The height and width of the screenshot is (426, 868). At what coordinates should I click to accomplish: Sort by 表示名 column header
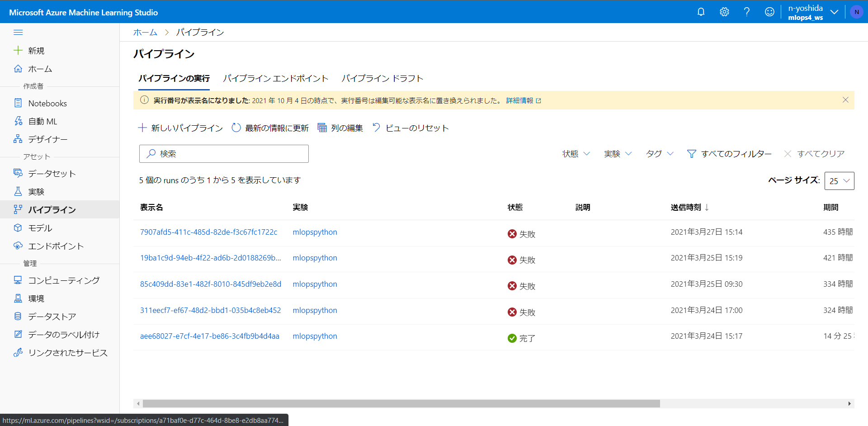[151, 207]
